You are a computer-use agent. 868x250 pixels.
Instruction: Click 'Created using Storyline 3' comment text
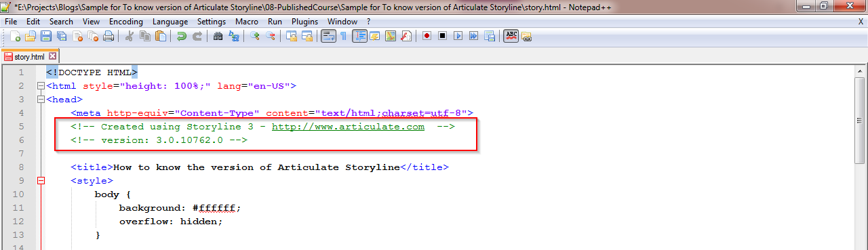tap(177, 127)
